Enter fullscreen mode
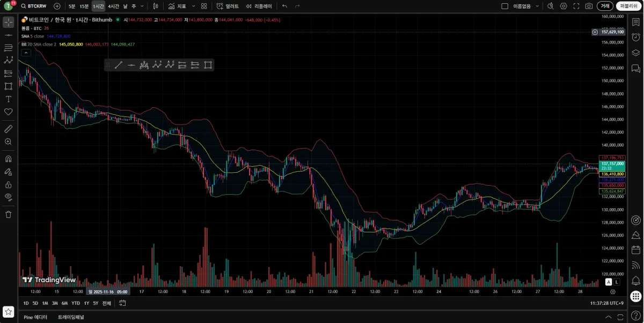This screenshot has width=644, height=323. tap(576, 6)
